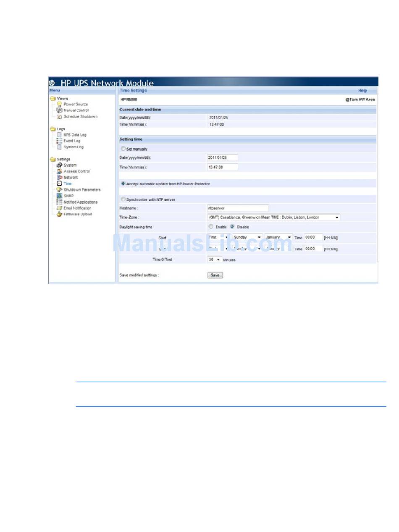
Task: Click the End row Time input
Action: (x=314, y=249)
